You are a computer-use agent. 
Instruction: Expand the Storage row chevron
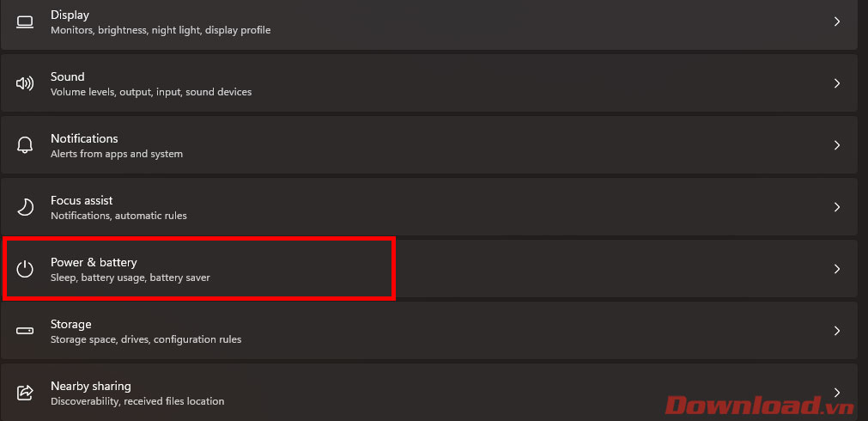[x=837, y=331]
